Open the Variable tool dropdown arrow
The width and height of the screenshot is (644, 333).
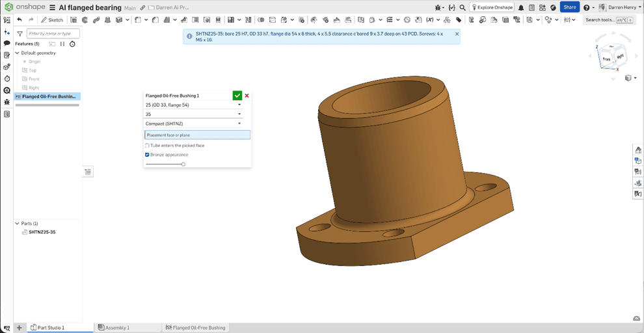click(x=438, y=20)
